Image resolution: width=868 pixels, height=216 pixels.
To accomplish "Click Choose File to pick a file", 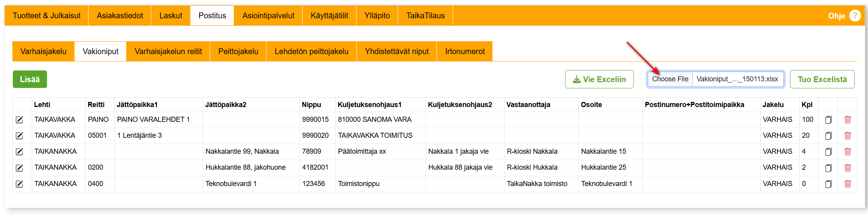I will click(670, 79).
